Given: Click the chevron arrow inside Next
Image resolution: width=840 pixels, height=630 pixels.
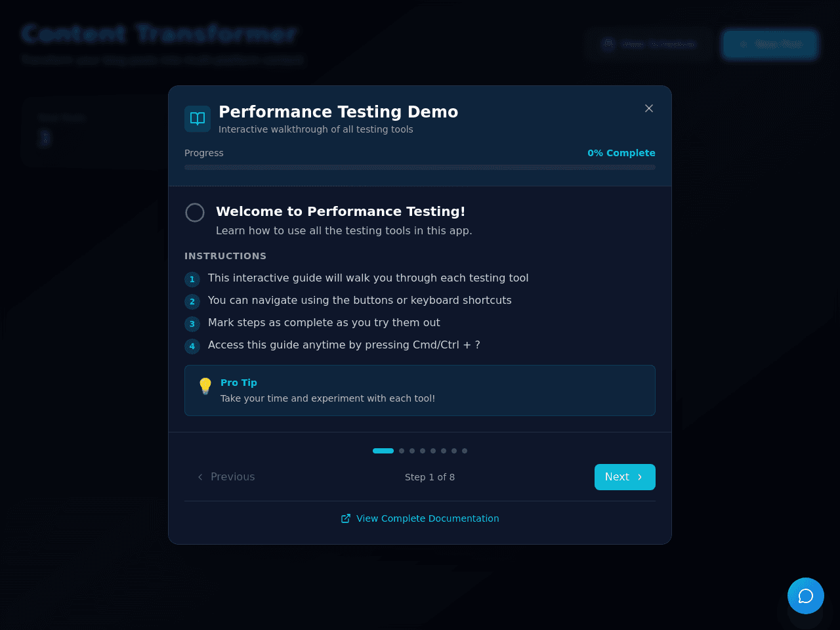Looking at the screenshot, I should click(x=640, y=477).
